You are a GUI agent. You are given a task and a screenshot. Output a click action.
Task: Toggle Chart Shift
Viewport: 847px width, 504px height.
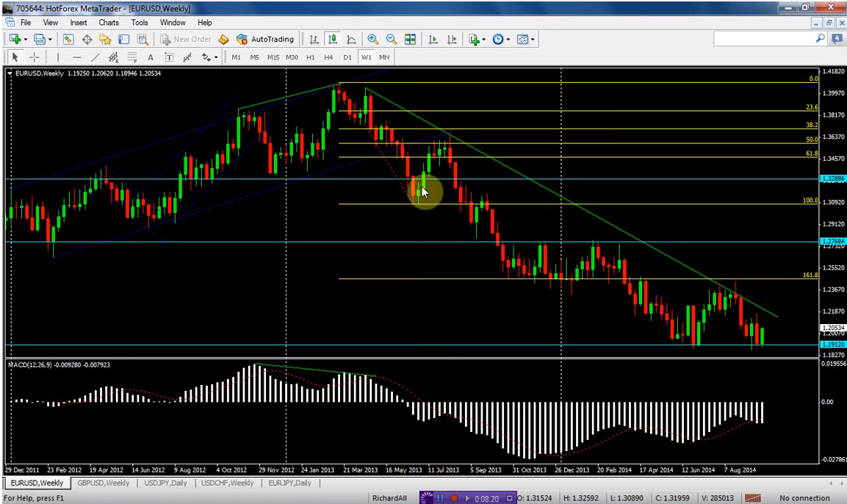tap(452, 39)
